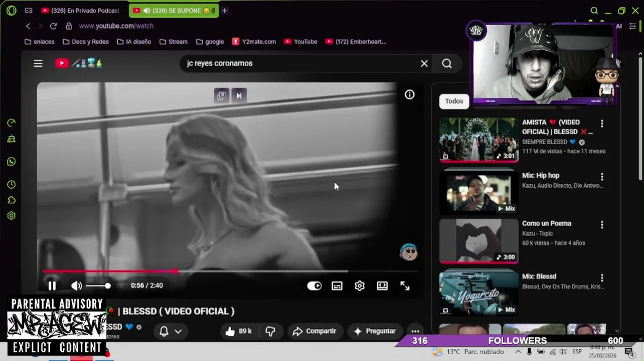
Task: Open options menu for Mix: Blessd
Action: click(x=602, y=278)
